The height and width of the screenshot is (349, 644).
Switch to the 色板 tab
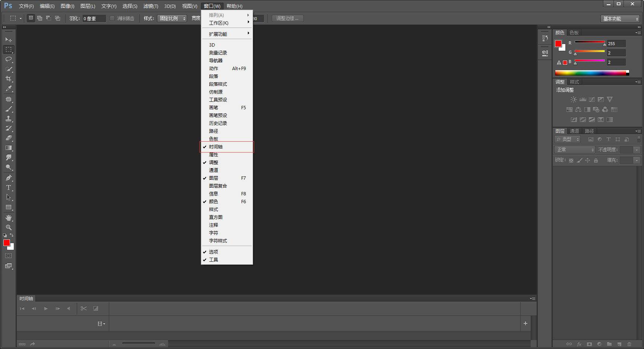[574, 33]
